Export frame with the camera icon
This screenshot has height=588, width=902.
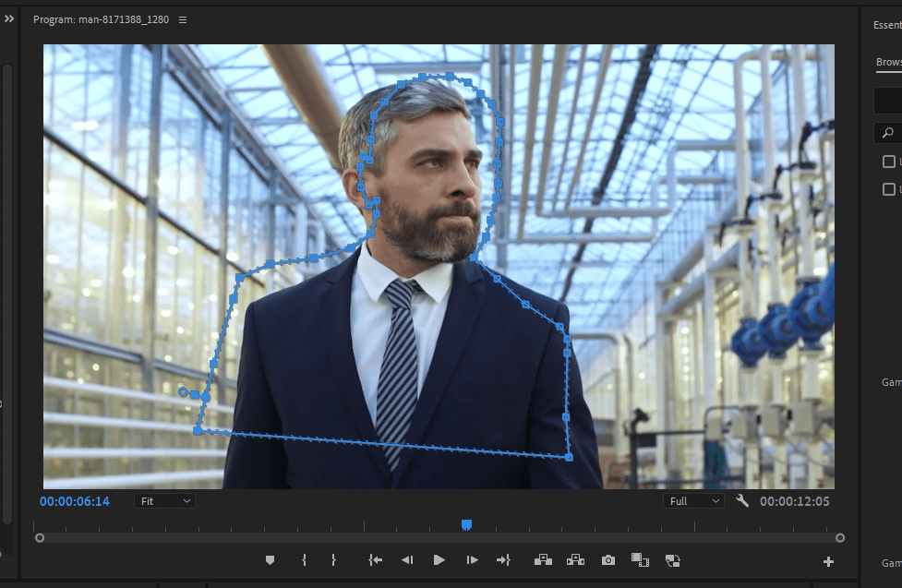point(607,559)
